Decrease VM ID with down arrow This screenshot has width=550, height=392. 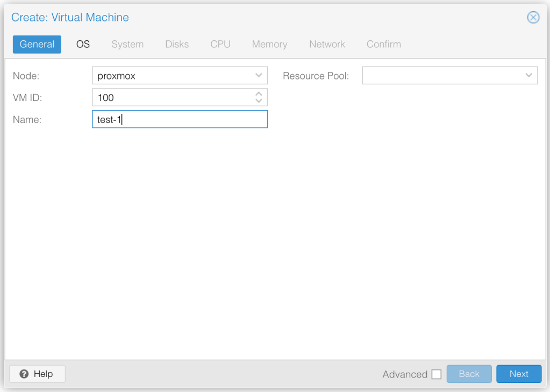(259, 100)
